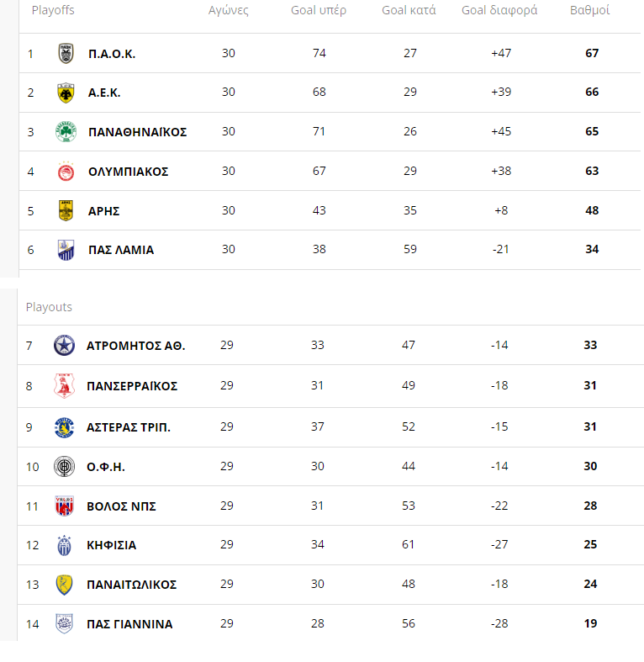Screen dimensions: 644x662
Task: Click the red Olympiacos club emblem
Action: (66, 172)
